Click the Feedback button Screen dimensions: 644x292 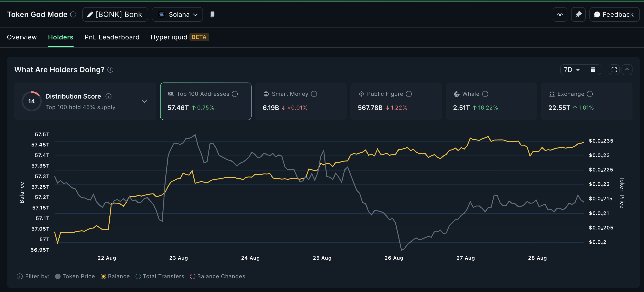point(614,14)
